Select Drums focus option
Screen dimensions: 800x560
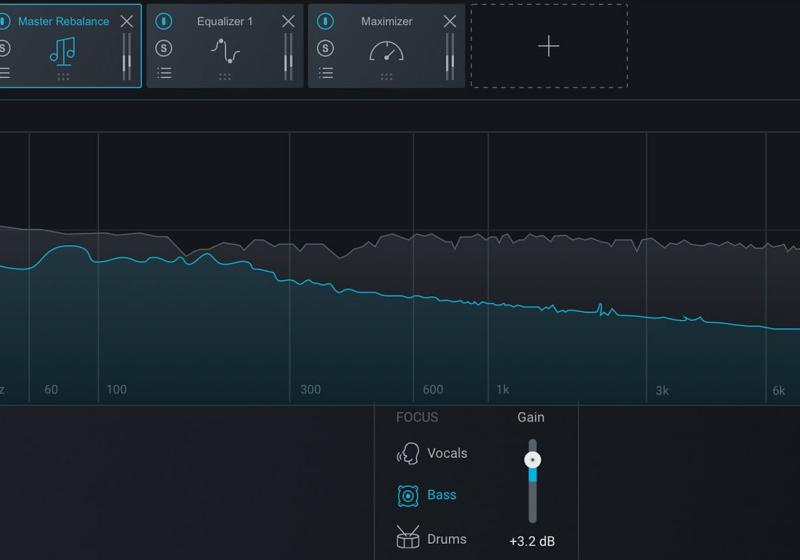[x=431, y=539]
